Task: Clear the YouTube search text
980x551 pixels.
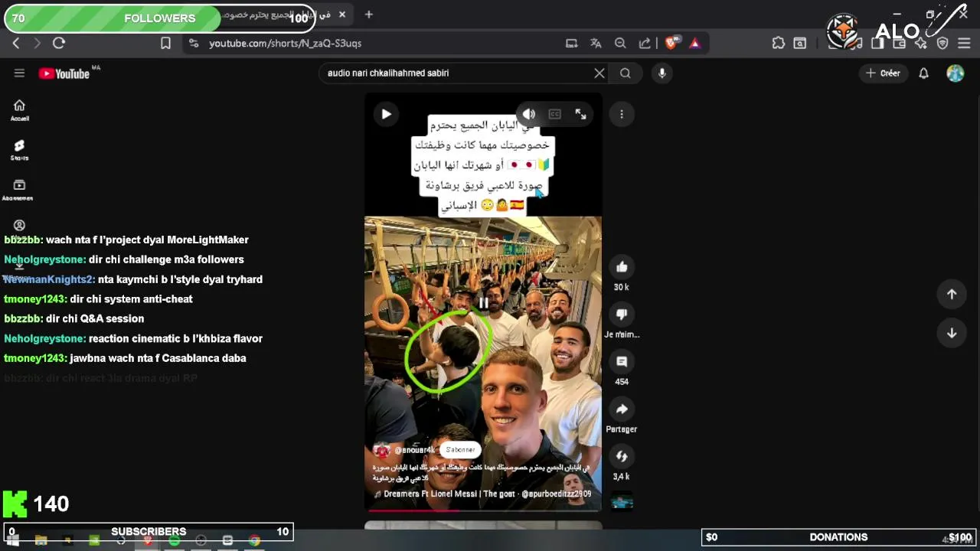Action: tap(599, 73)
